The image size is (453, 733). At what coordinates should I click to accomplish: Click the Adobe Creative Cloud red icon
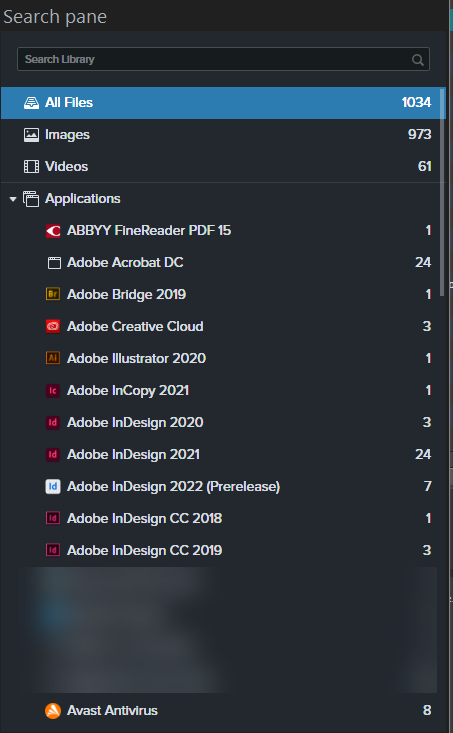click(x=53, y=326)
